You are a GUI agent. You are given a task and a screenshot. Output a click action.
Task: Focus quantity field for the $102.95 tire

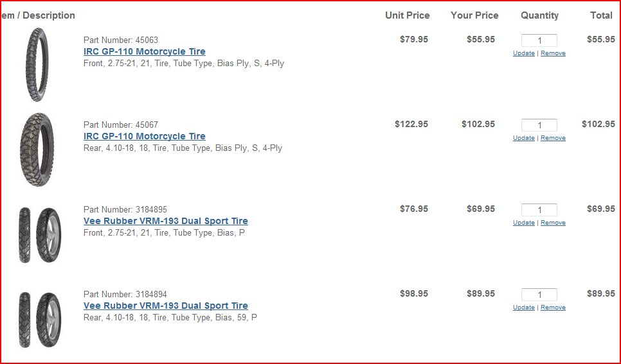539,125
